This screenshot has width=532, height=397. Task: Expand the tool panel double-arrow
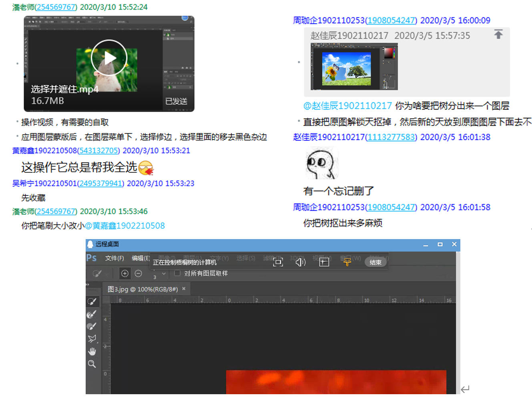point(88,285)
